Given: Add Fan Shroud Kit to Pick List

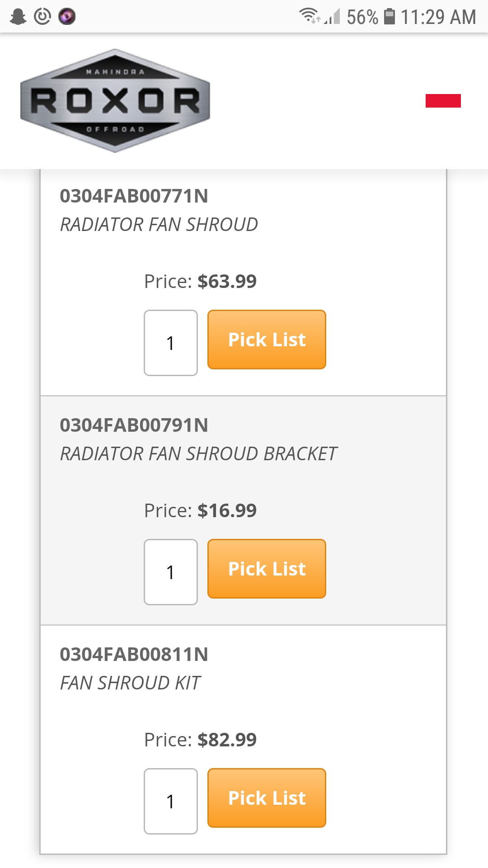Looking at the screenshot, I should pos(267,798).
